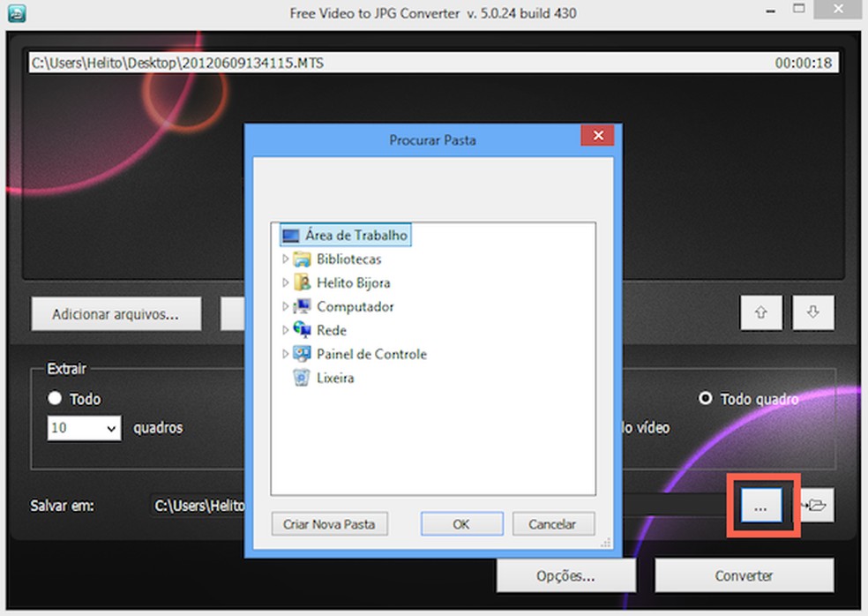
Task: Expand the Helito Bijora tree node
Action: [x=285, y=282]
